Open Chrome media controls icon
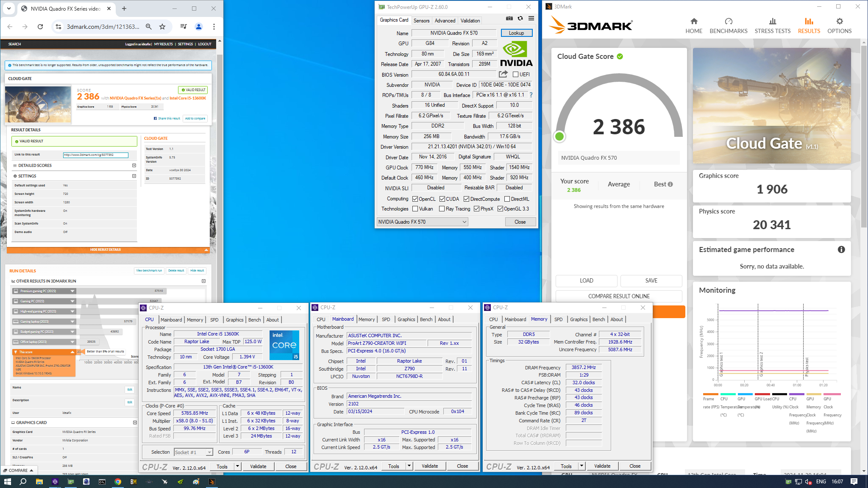The image size is (868, 488). point(184,27)
